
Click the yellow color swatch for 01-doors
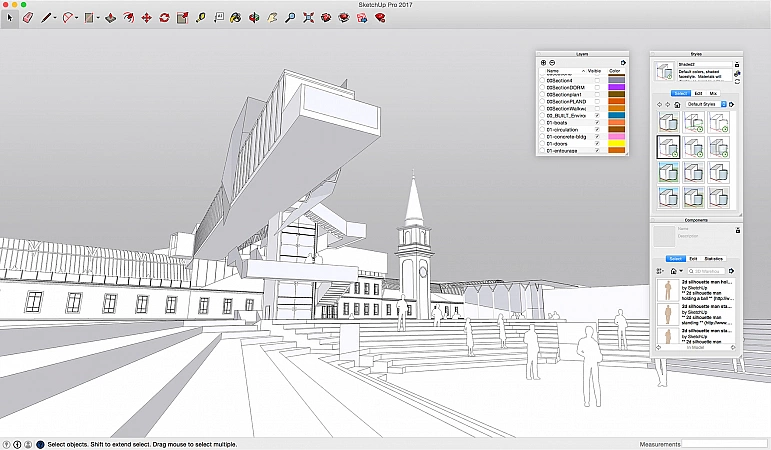pos(617,143)
